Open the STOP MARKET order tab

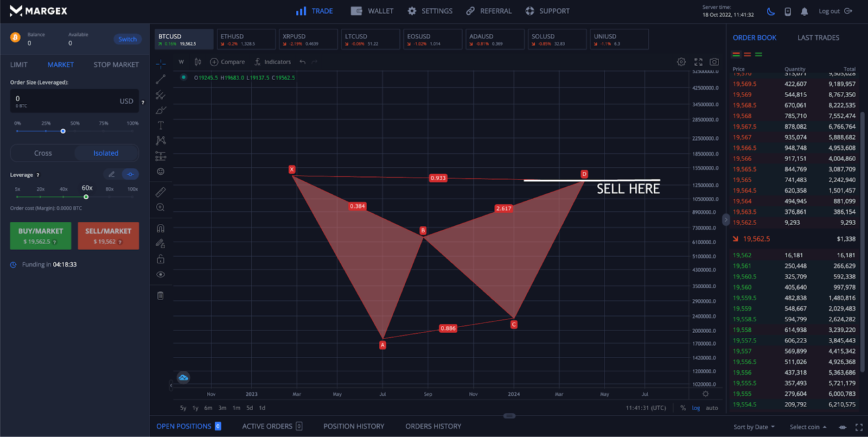coord(116,65)
